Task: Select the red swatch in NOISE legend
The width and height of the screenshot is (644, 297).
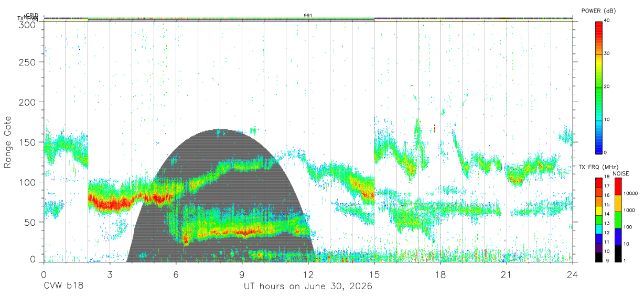Action: [618, 186]
